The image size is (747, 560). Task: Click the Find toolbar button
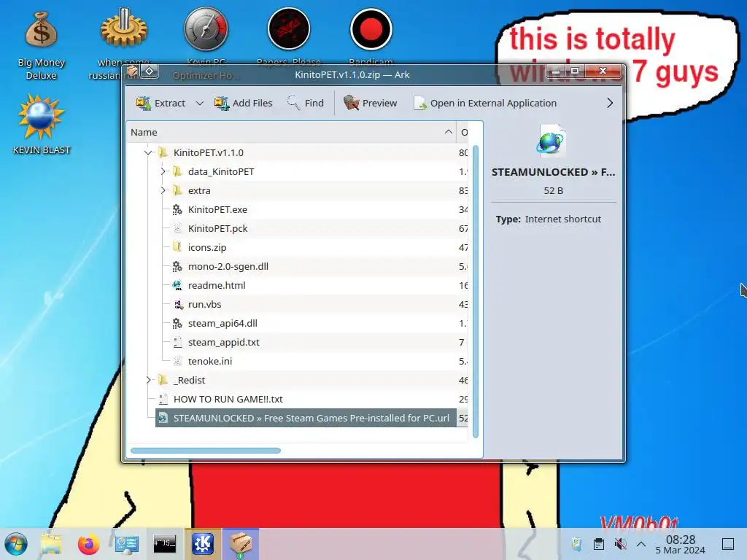coord(306,103)
